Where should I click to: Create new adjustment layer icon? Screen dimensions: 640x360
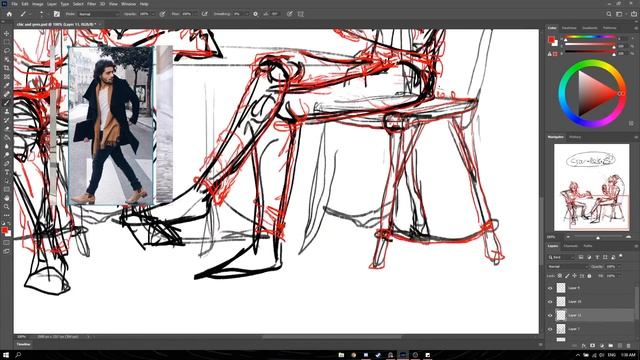(602, 346)
